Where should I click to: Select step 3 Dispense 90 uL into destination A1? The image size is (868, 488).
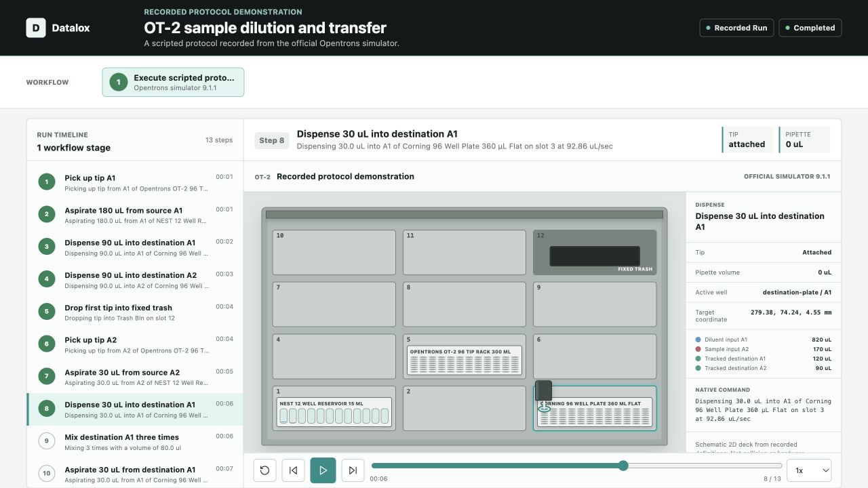pos(135,247)
